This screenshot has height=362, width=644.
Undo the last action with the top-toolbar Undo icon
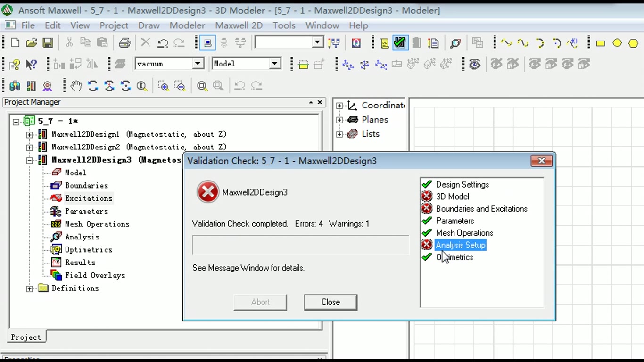[163, 43]
